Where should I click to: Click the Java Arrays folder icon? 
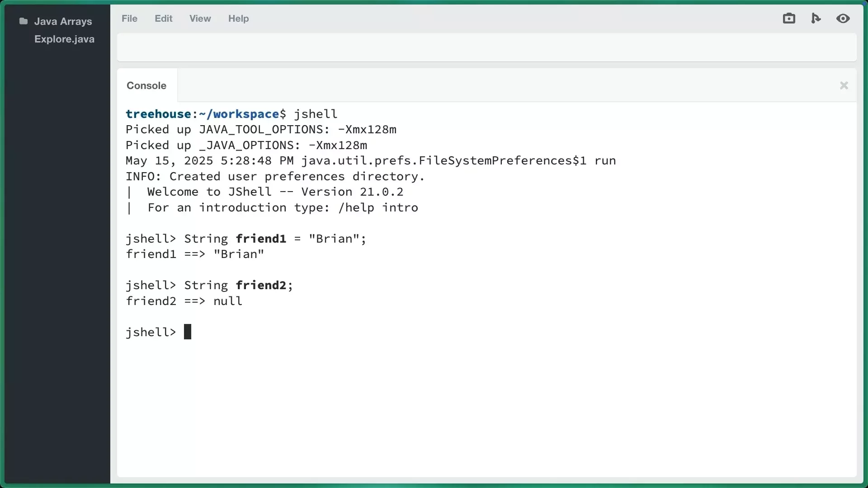(23, 21)
